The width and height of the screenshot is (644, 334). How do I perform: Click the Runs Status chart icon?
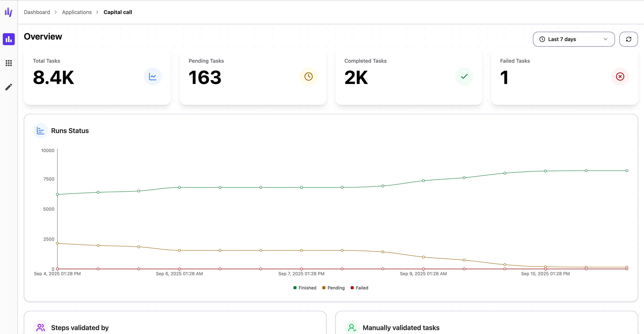coord(40,131)
